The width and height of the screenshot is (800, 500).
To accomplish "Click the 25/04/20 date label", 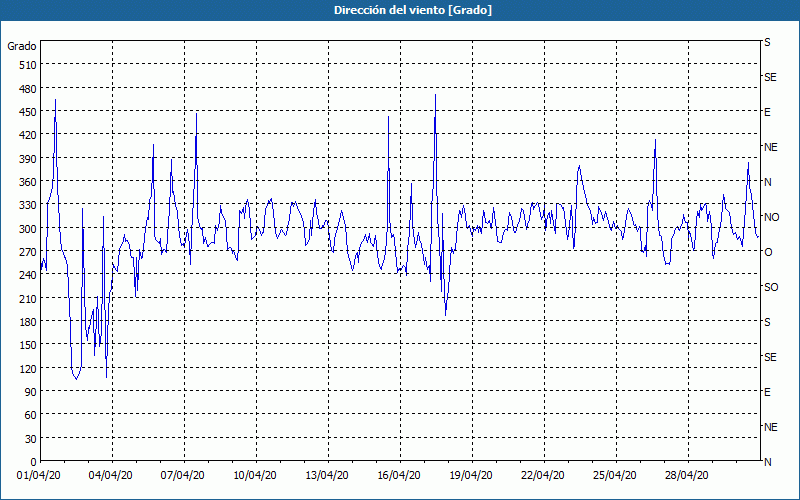I will click(x=615, y=476).
